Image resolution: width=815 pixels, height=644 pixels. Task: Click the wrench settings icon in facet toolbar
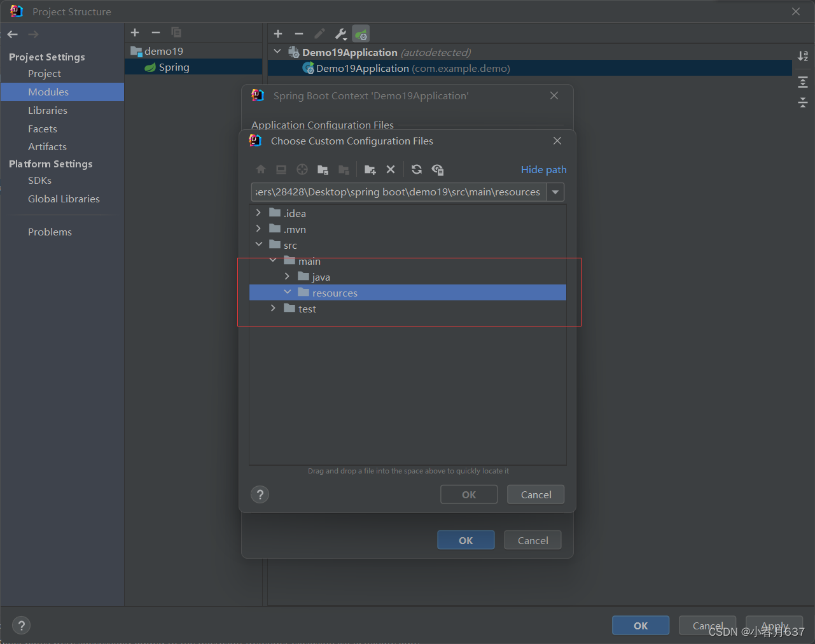(x=340, y=34)
